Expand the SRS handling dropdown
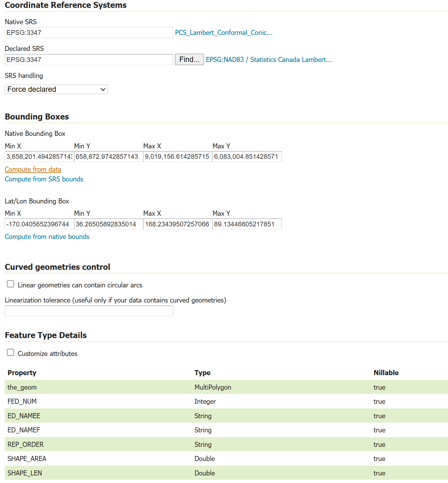The width and height of the screenshot is (448, 483). pos(56,89)
